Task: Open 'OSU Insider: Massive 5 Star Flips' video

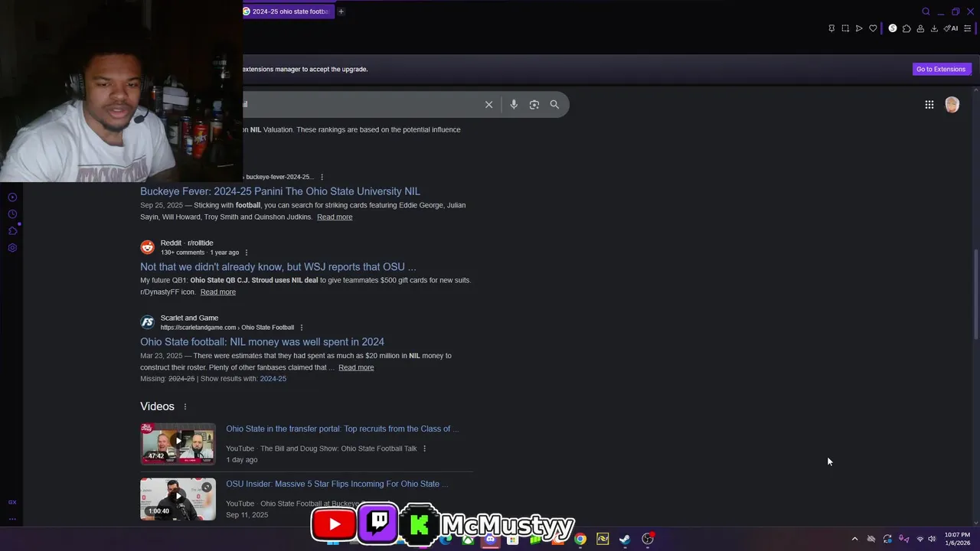Action: click(x=337, y=484)
